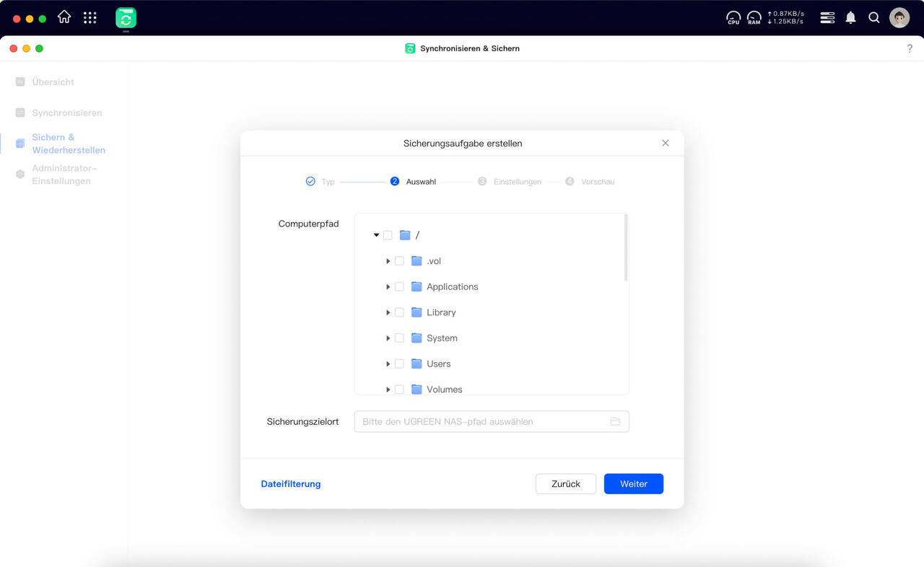This screenshot has width=924, height=567.
Task: Select the Users folder name
Action: pos(438,364)
